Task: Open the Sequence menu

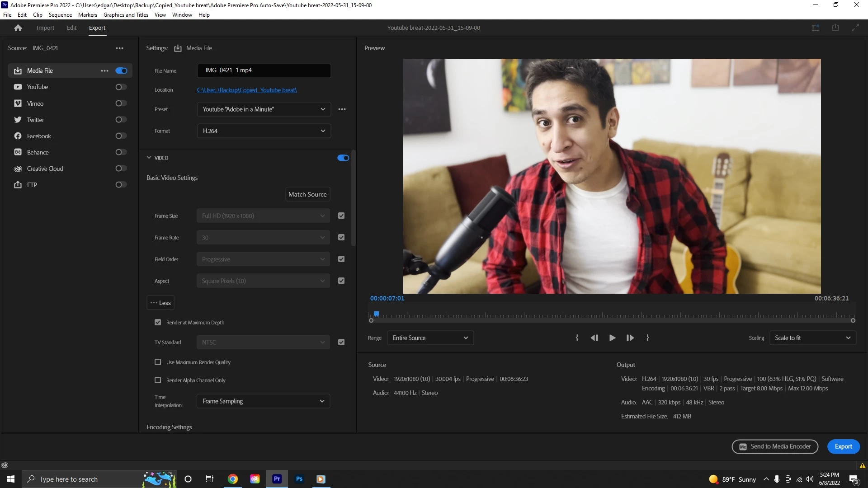Action: click(60, 15)
